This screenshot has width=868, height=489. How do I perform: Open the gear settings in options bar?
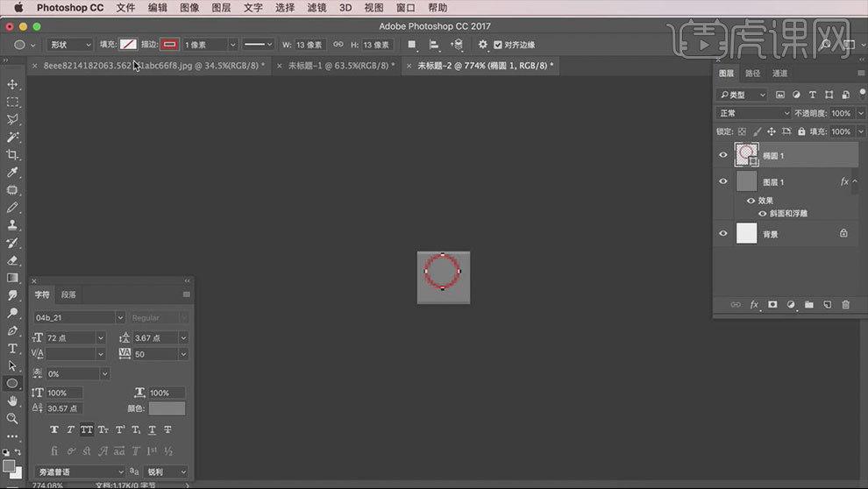click(x=482, y=44)
